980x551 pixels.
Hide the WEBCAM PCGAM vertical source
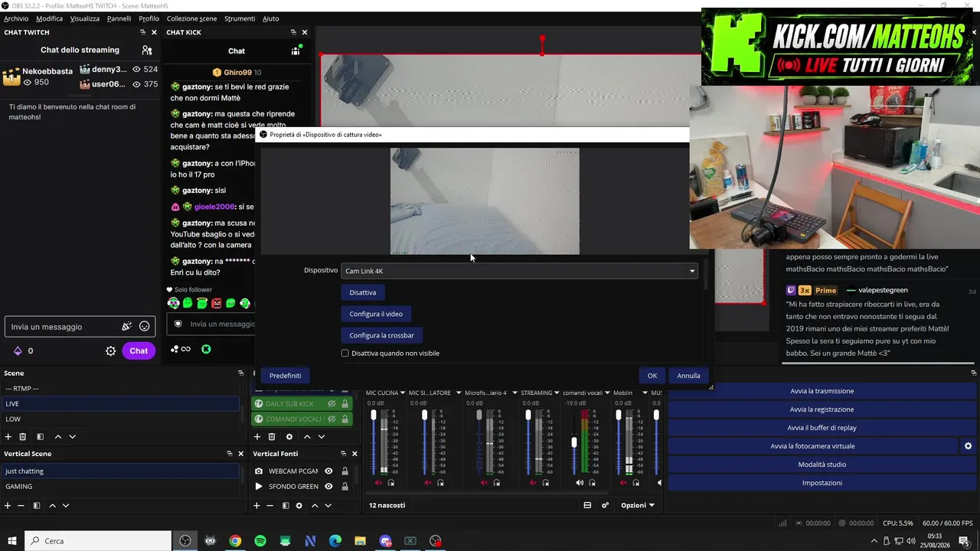[x=328, y=471]
